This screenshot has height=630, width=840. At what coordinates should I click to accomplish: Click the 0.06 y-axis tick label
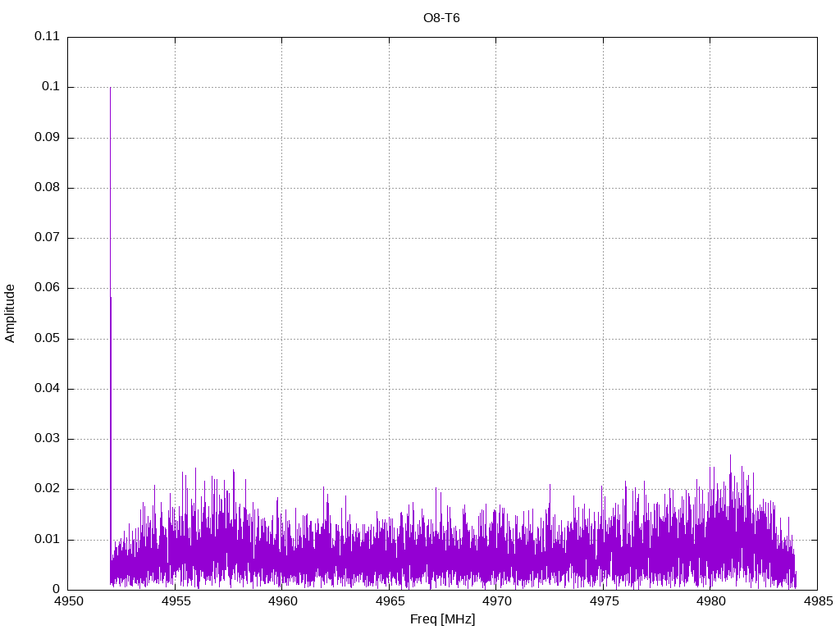[x=48, y=288]
